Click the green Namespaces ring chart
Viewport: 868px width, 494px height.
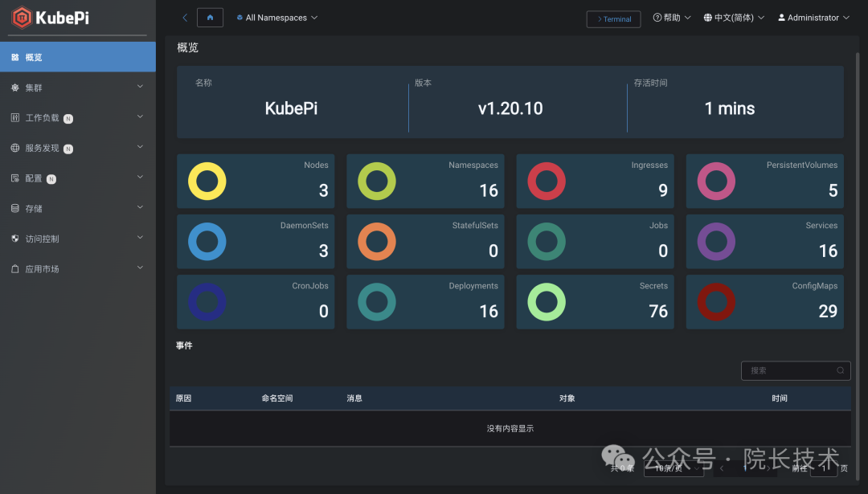click(377, 181)
